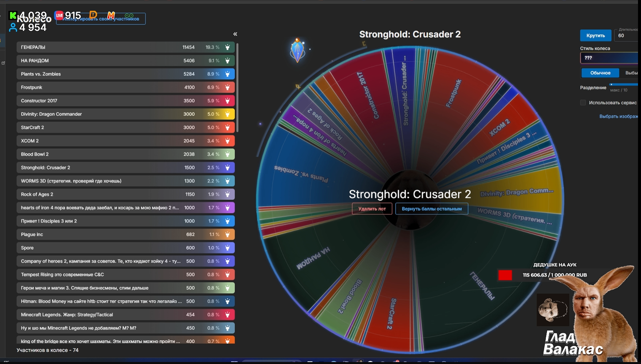Viewport: 641px width, 364px height.
Task: Click the crown icon for Blood Bowl 2
Action: [x=228, y=154]
